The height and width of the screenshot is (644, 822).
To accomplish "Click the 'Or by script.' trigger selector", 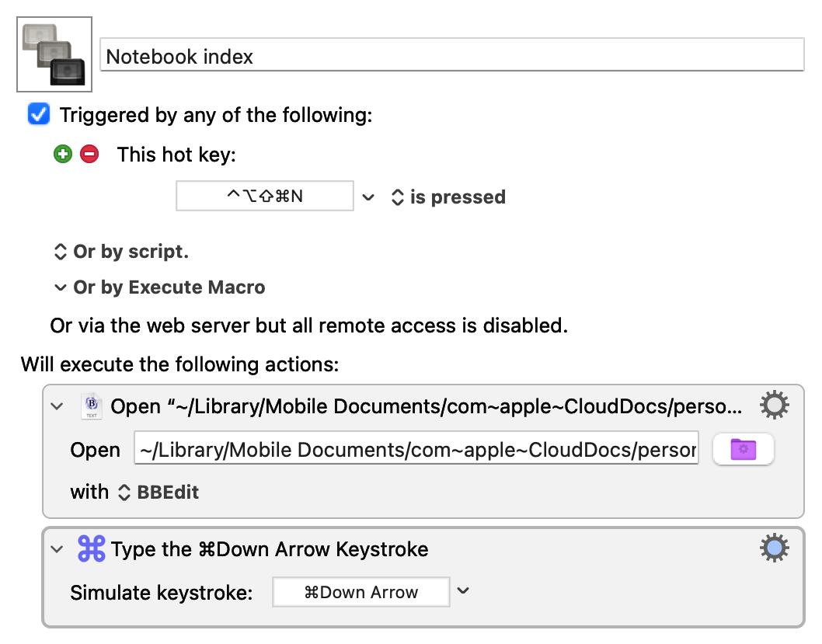I will tap(120, 252).
